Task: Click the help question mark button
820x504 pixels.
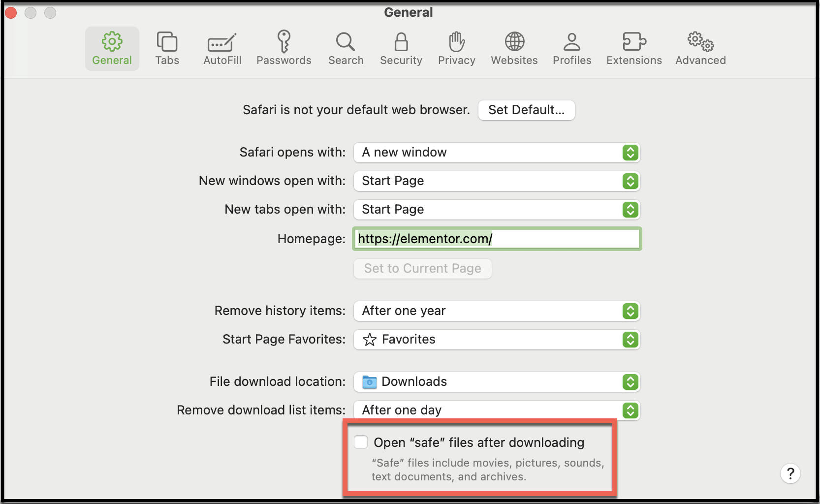Action: (x=790, y=473)
